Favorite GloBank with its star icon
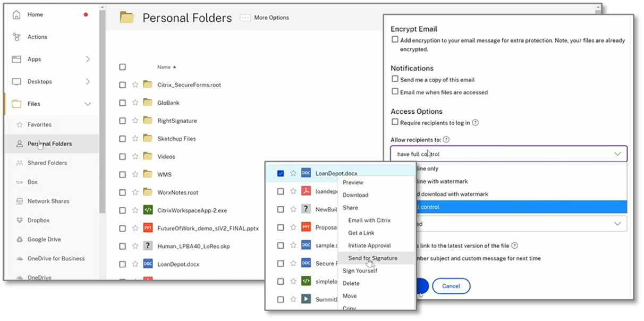The height and width of the screenshot is (321, 644). point(135,103)
